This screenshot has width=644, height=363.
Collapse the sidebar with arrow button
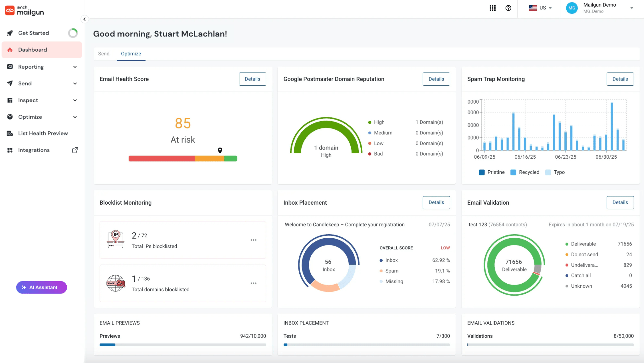84,19
